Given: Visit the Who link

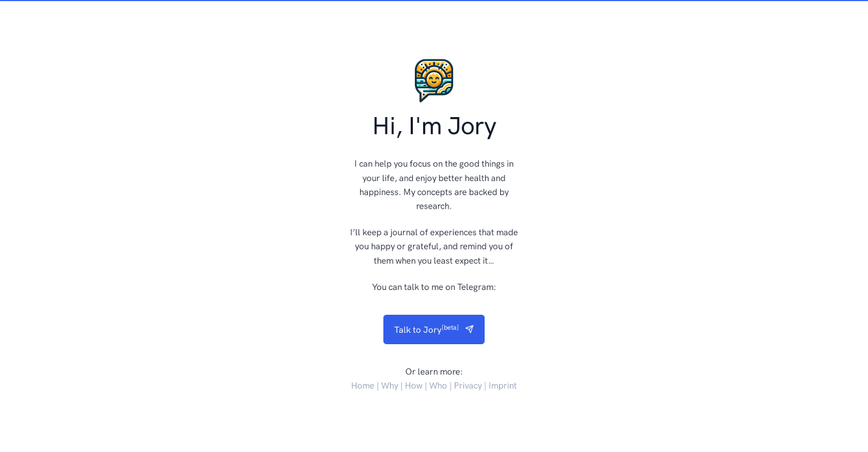Looking at the screenshot, I should [x=438, y=386].
